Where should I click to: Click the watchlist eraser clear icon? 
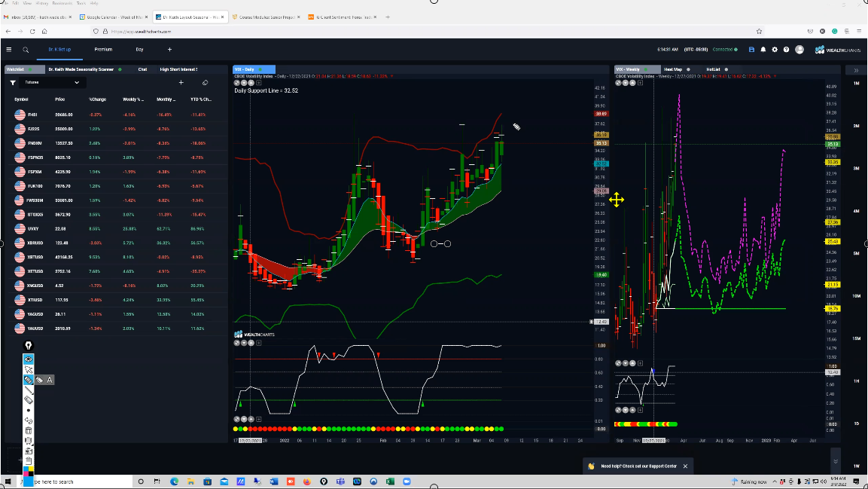pos(205,83)
